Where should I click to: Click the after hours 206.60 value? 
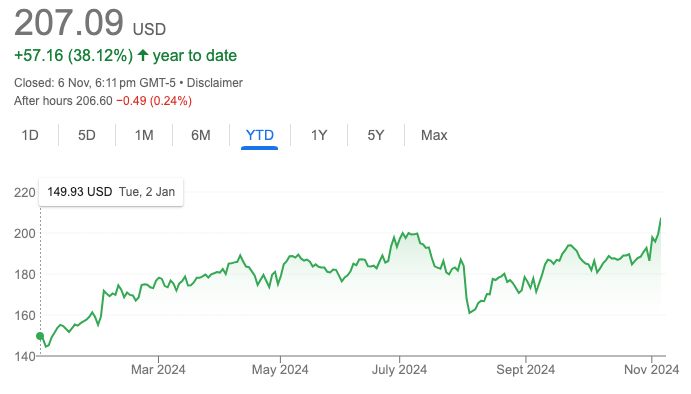[94, 101]
